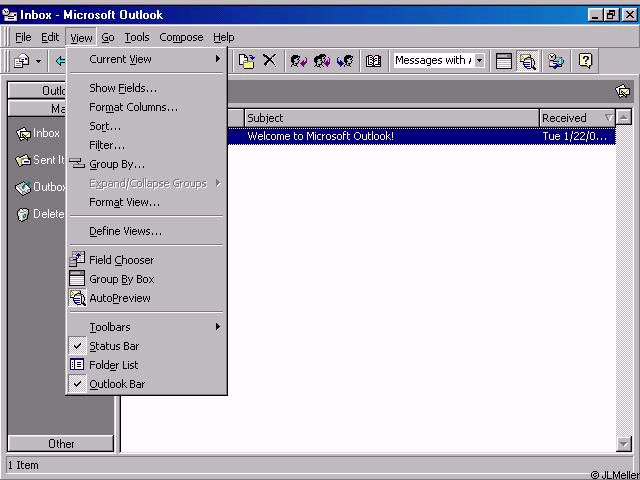Open the Help menu
The height and width of the screenshot is (480, 640).
(223, 38)
